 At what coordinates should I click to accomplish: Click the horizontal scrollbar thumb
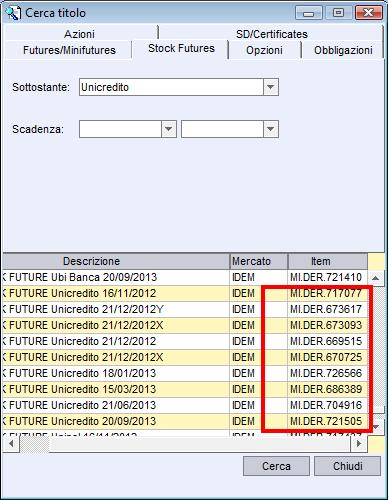click(34, 444)
